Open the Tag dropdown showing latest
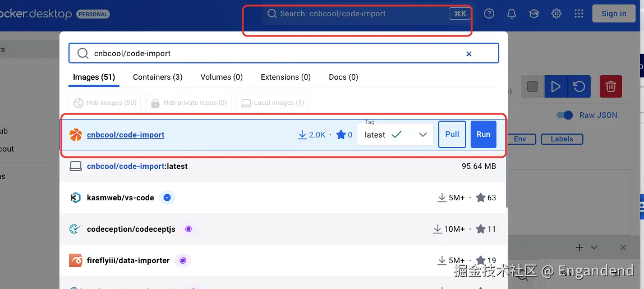Image resolution: width=644 pixels, height=289 pixels. click(x=395, y=135)
